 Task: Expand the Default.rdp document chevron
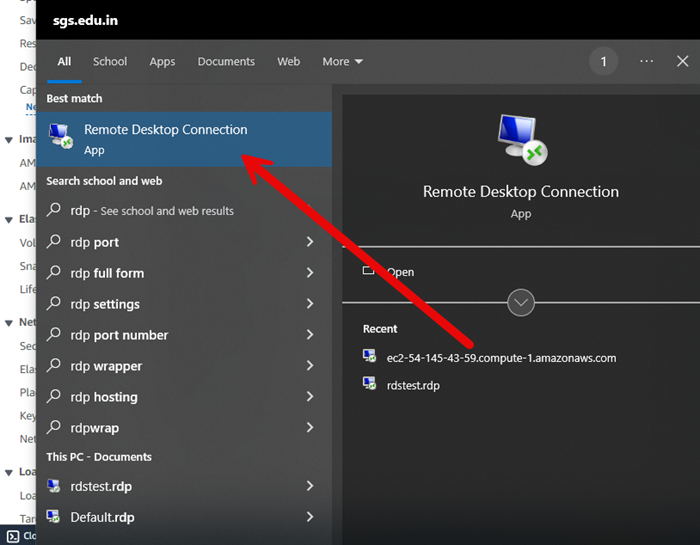[x=310, y=516]
